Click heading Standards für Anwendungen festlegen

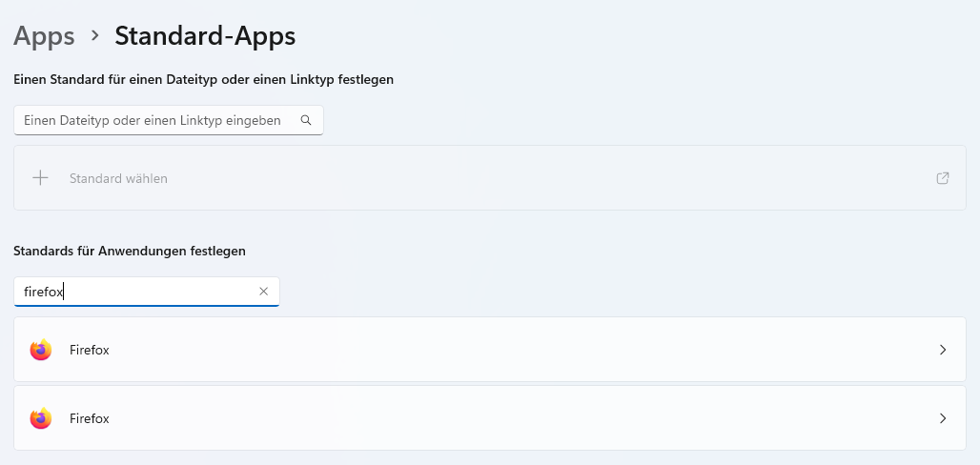pos(130,251)
